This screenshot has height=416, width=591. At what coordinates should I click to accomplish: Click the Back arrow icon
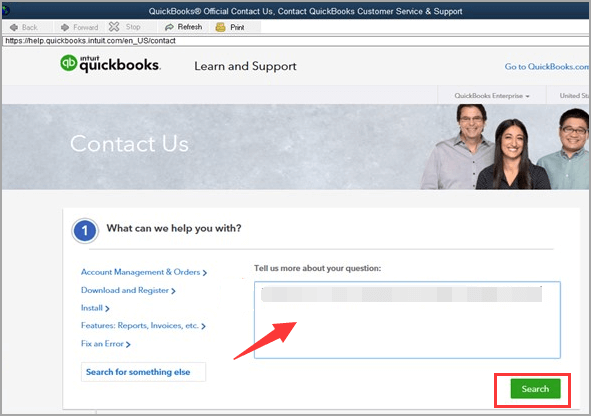(14, 28)
